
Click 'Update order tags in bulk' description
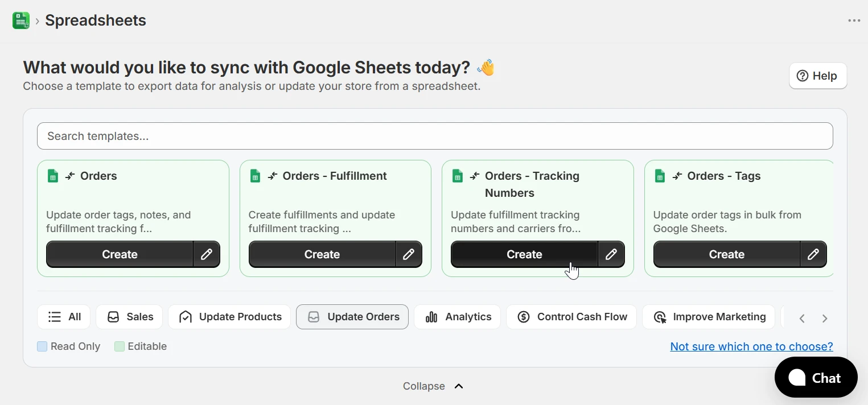pyautogui.click(x=727, y=222)
